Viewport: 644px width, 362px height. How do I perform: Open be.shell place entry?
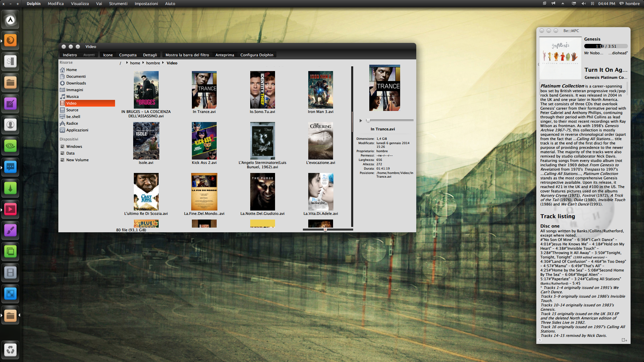tap(73, 117)
